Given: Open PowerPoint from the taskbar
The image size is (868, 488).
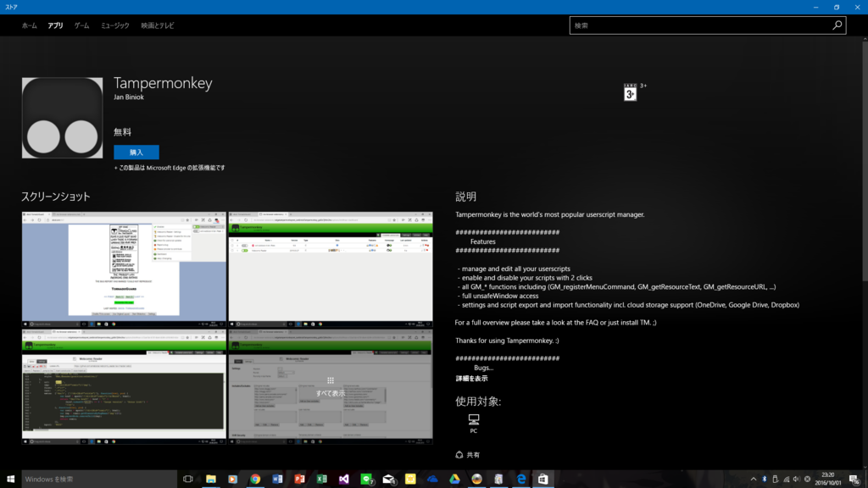Looking at the screenshot, I should tap(299, 480).
